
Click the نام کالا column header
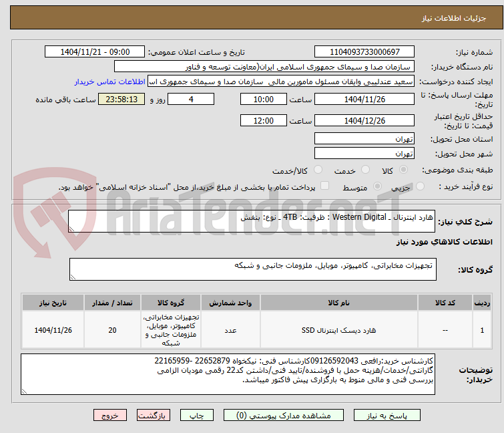(339, 303)
